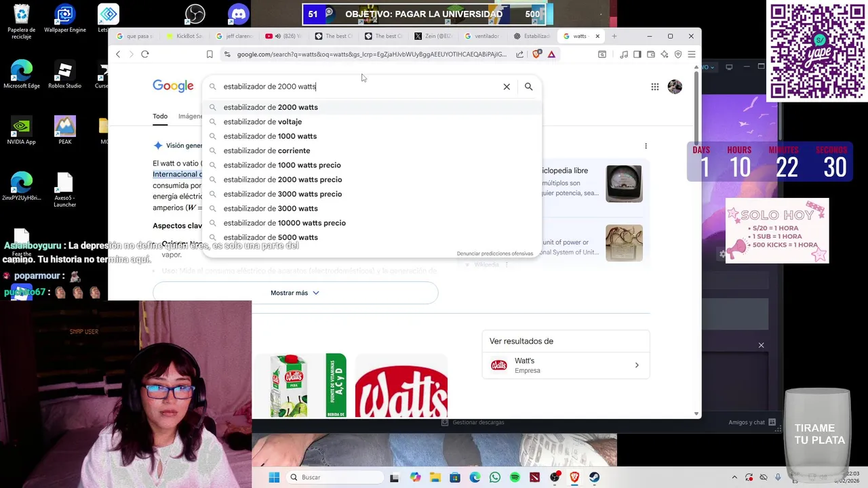
Task: Bookmark the page with bookmark icon
Action: (x=210, y=54)
